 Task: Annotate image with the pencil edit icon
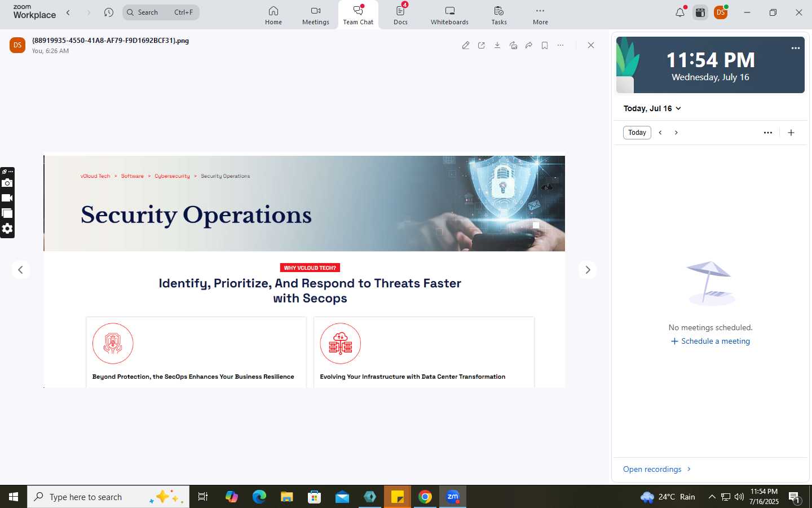pos(466,45)
